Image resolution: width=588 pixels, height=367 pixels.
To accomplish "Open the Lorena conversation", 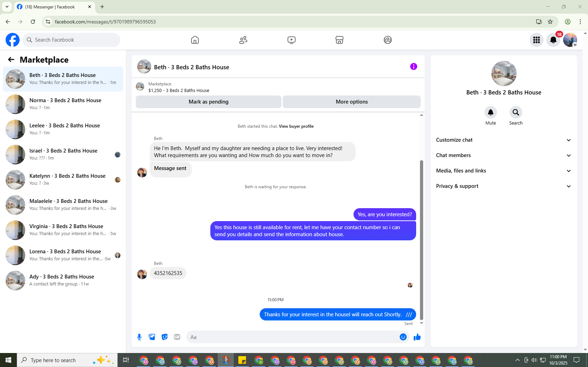I will [x=63, y=255].
